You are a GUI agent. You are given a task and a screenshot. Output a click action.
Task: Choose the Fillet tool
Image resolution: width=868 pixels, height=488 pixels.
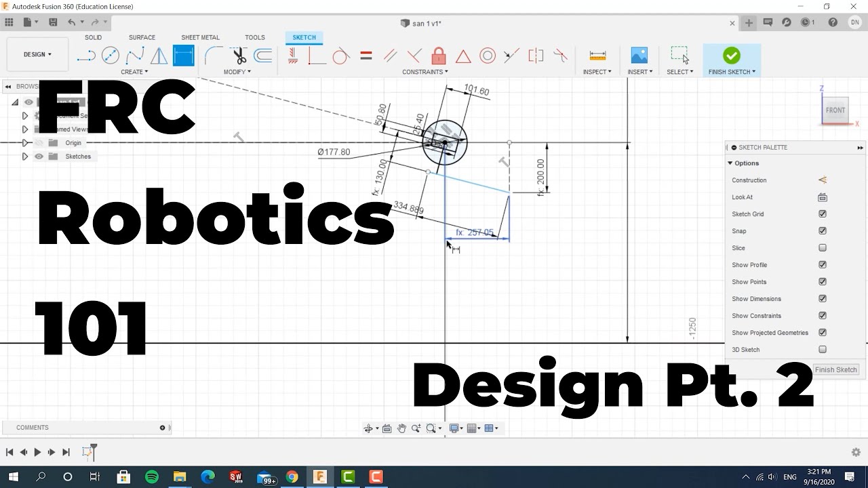[x=213, y=56]
